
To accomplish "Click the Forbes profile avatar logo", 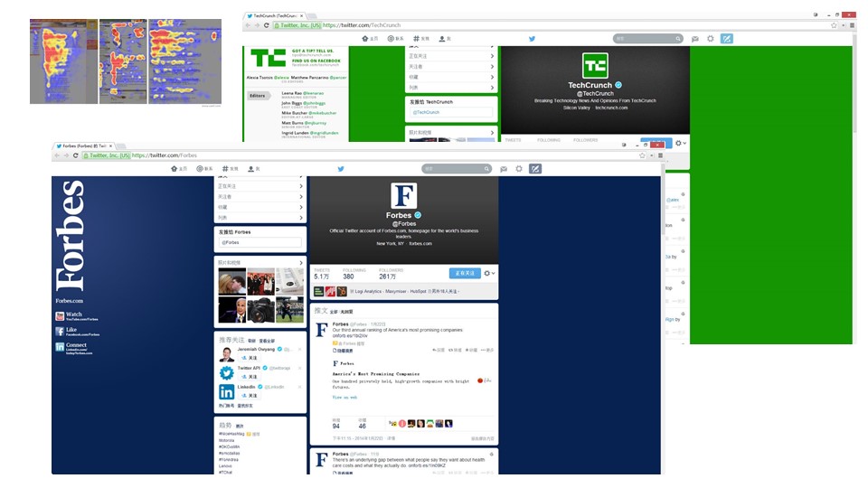I will click(403, 195).
